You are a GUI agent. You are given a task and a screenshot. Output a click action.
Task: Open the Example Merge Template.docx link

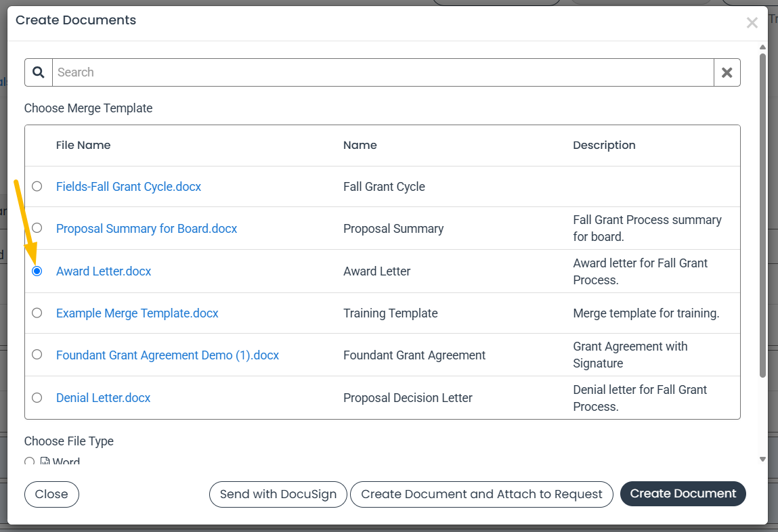(137, 313)
